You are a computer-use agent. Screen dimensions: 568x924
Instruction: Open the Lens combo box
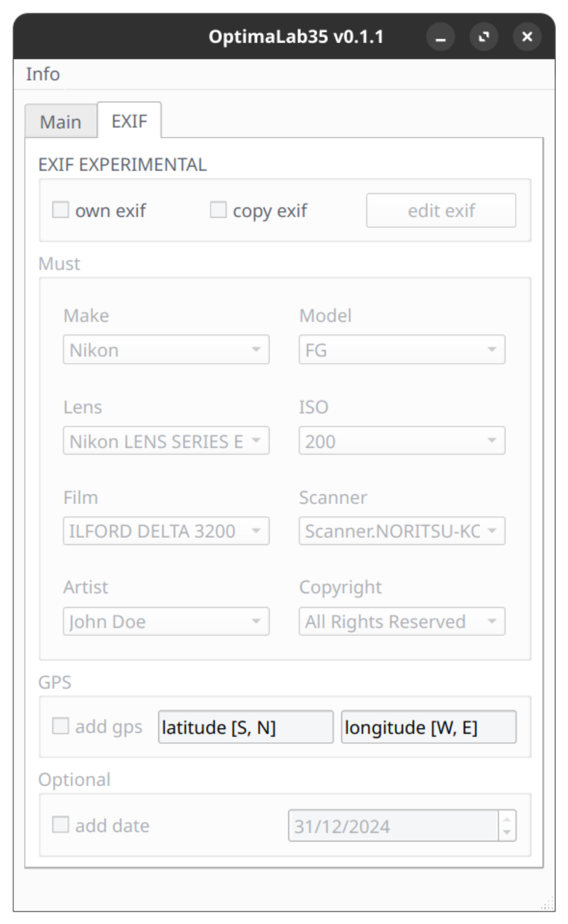click(x=166, y=441)
